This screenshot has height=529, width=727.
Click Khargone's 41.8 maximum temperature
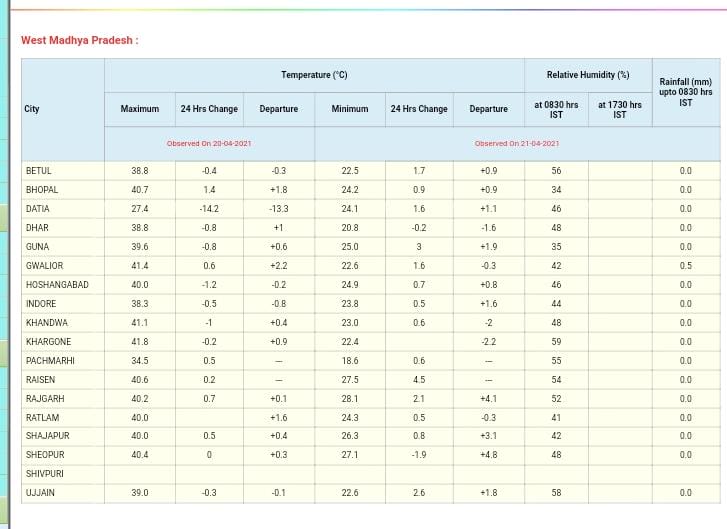[x=140, y=342]
